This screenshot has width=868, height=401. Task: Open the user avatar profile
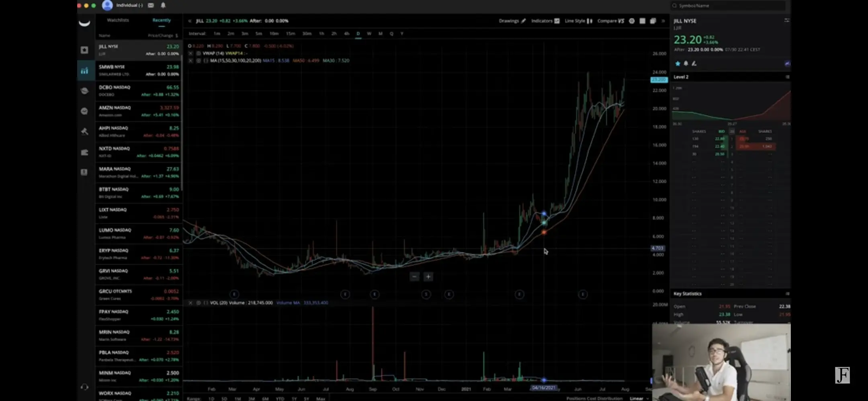(x=107, y=5)
